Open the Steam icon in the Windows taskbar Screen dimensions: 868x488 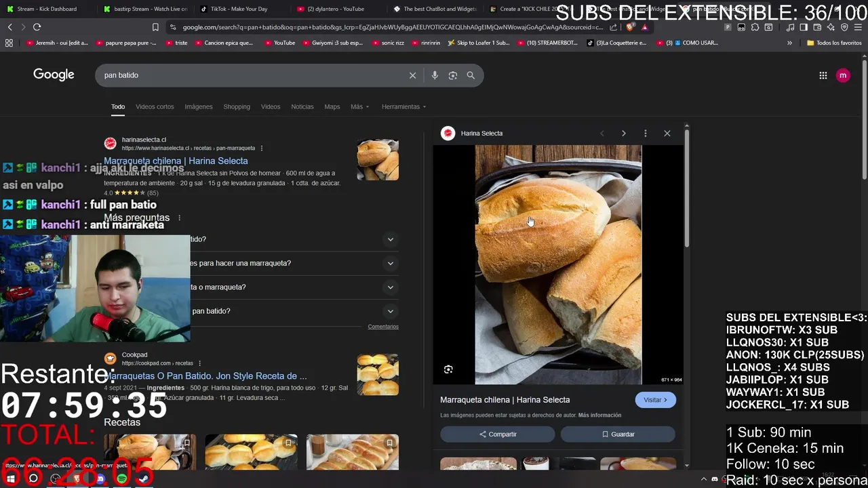click(144, 479)
